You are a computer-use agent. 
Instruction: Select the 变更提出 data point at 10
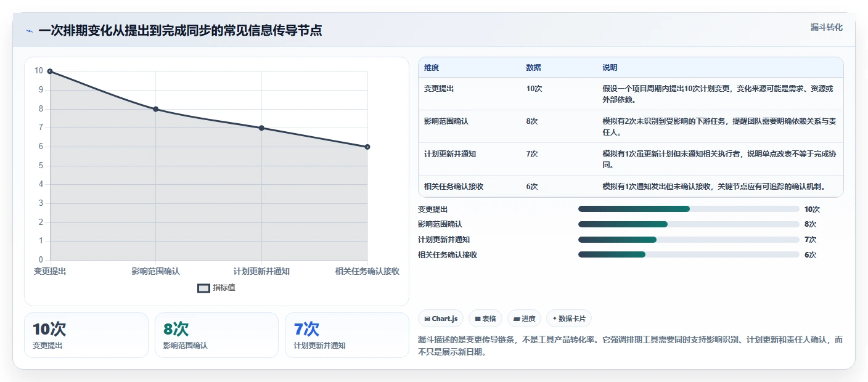click(50, 71)
